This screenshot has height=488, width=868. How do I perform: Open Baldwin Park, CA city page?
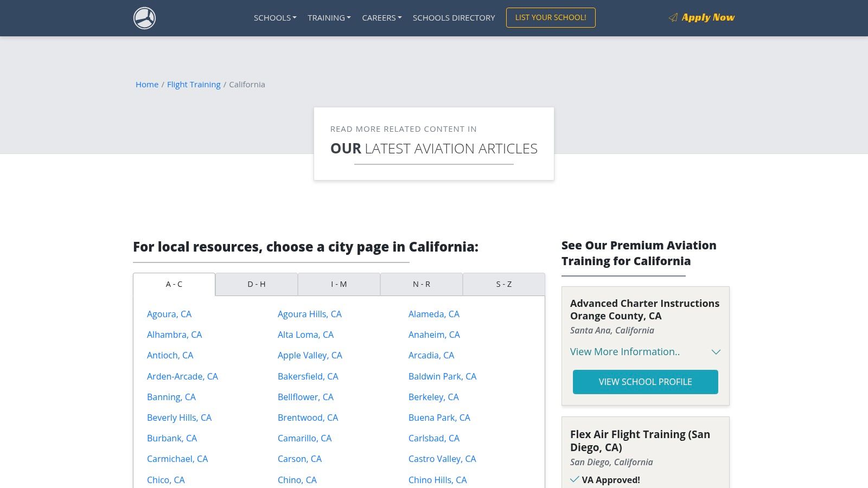click(x=443, y=376)
